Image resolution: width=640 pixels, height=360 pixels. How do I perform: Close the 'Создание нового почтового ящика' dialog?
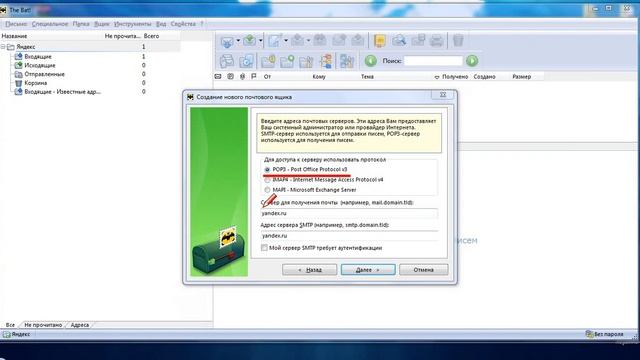click(443, 95)
